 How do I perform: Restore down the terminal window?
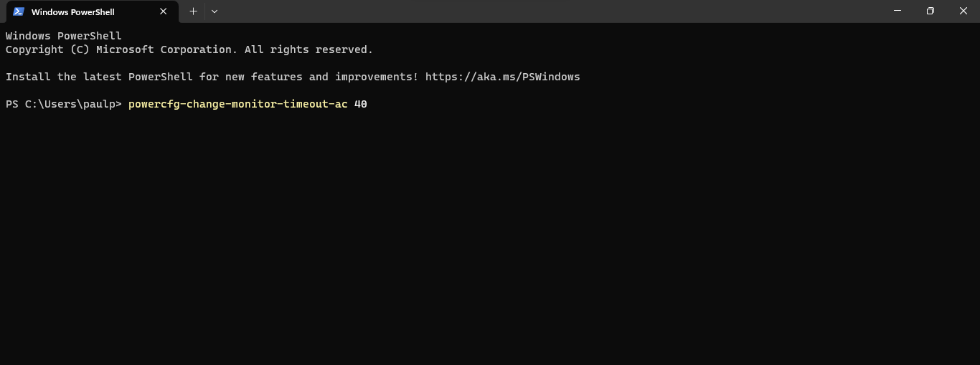click(x=930, y=11)
